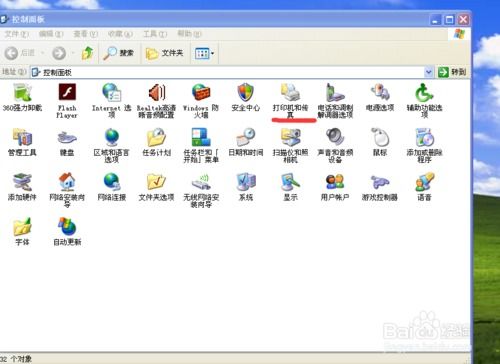Open Internet 选项 icon
500x364 pixels.
pos(112,93)
